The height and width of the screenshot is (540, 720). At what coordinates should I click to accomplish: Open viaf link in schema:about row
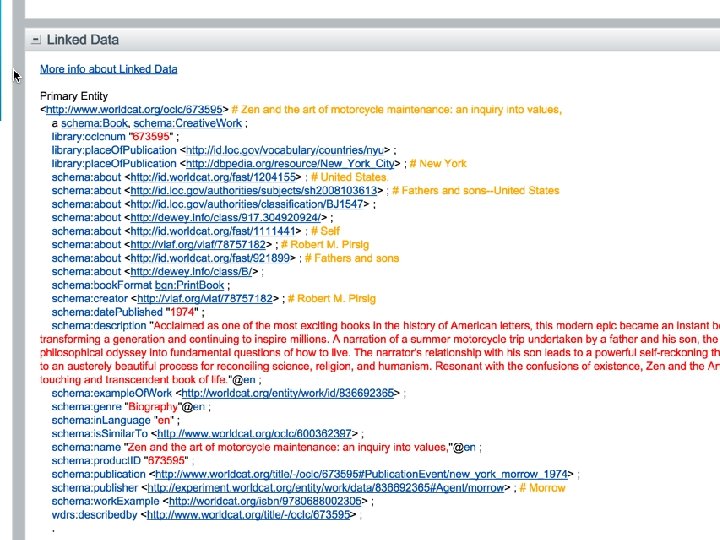(197, 245)
